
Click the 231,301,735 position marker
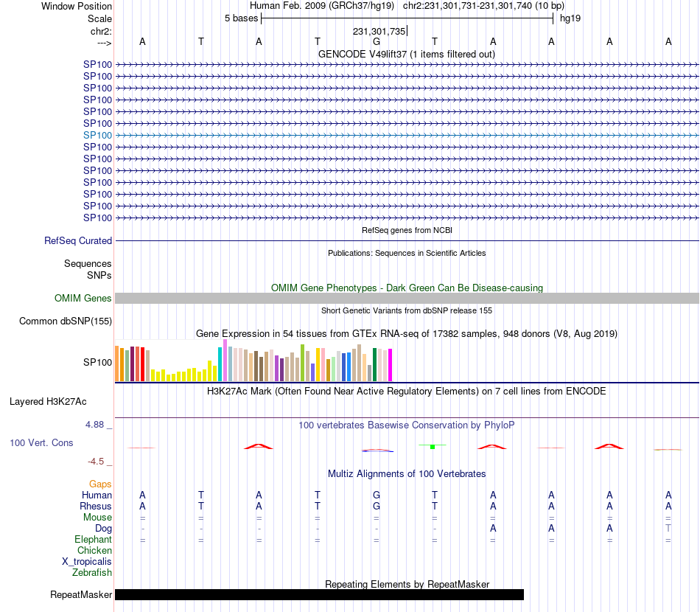coord(379,31)
